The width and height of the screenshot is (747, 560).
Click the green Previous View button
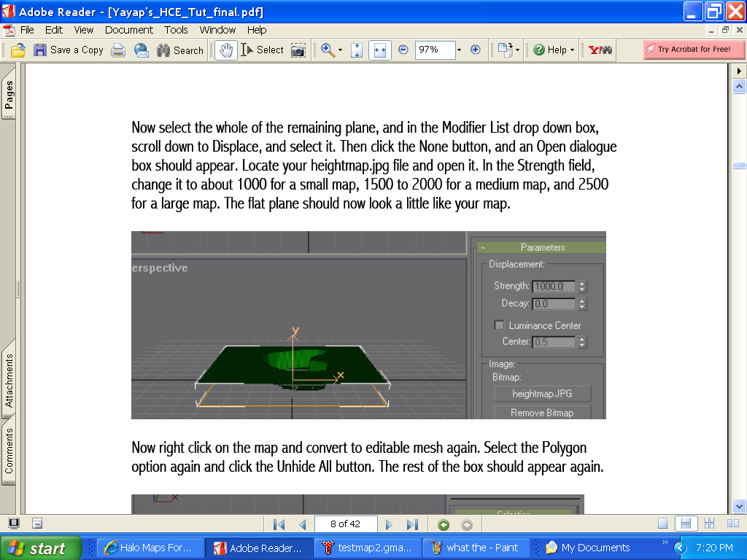pyautogui.click(x=444, y=525)
